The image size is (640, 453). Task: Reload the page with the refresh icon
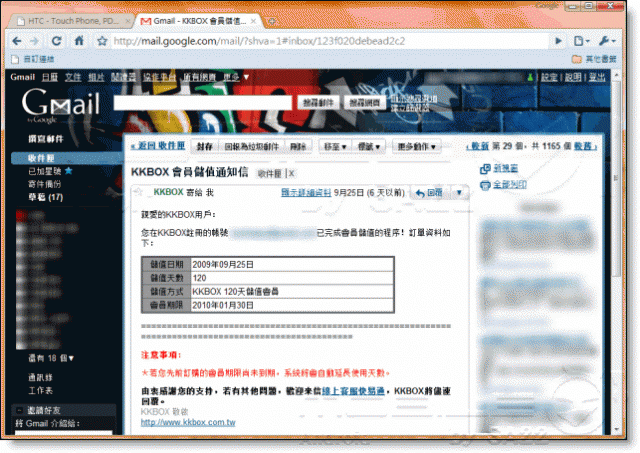coord(56,41)
